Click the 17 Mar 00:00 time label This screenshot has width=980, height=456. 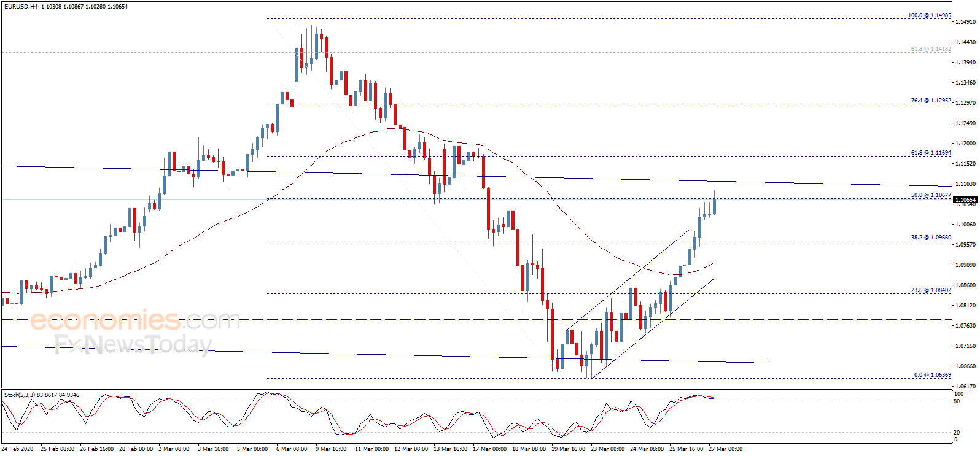[489, 449]
